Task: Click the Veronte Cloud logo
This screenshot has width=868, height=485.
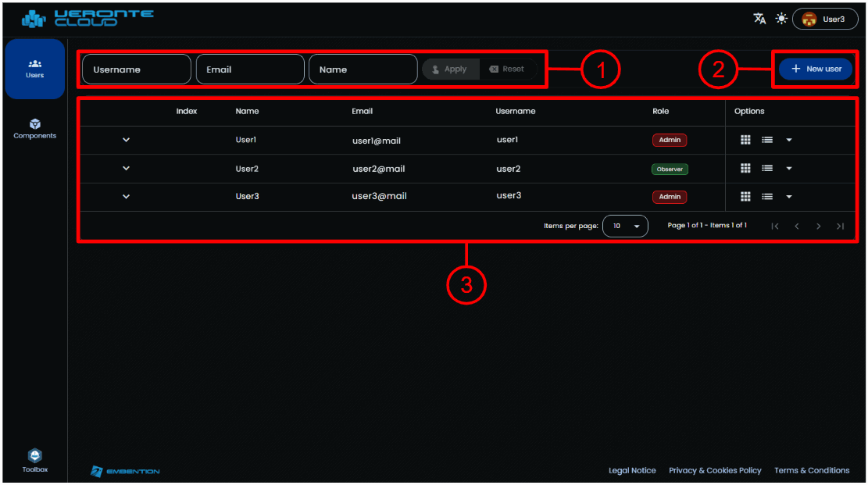Action: pyautogui.click(x=88, y=18)
